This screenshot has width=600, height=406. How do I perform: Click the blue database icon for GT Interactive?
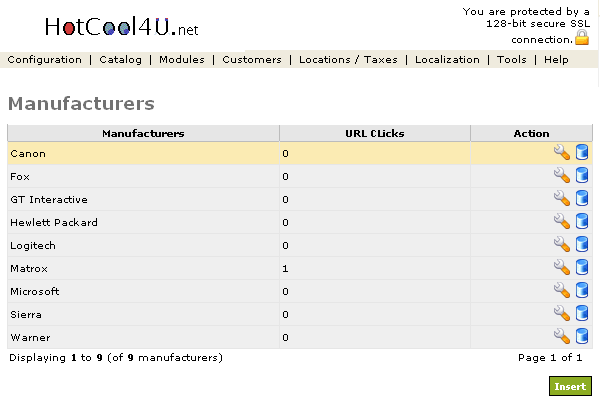pos(582,199)
